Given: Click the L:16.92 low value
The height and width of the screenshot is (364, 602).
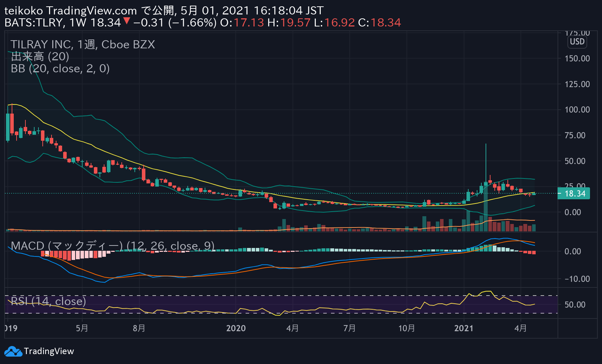Looking at the screenshot, I should coord(334,23).
